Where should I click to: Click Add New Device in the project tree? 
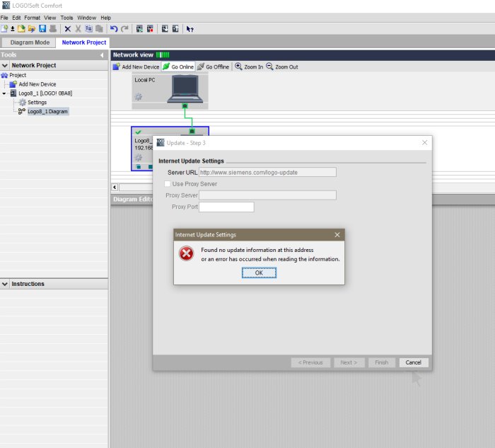point(33,84)
